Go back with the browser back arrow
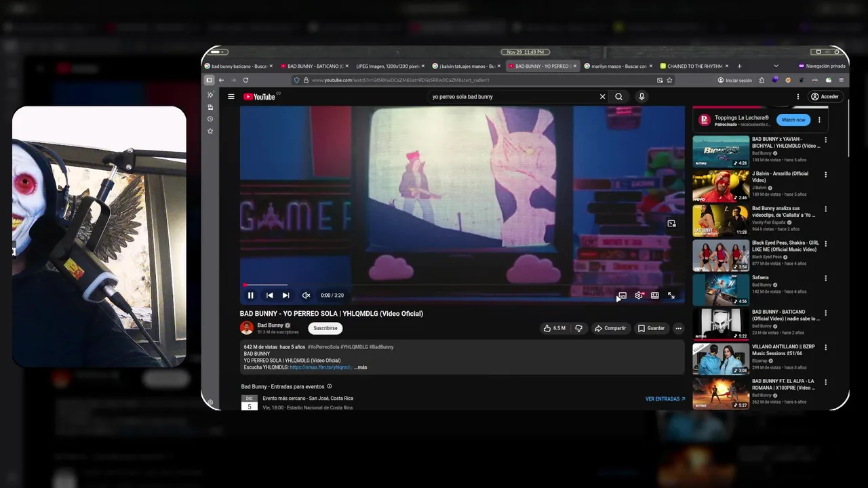 pyautogui.click(x=221, y=80)
